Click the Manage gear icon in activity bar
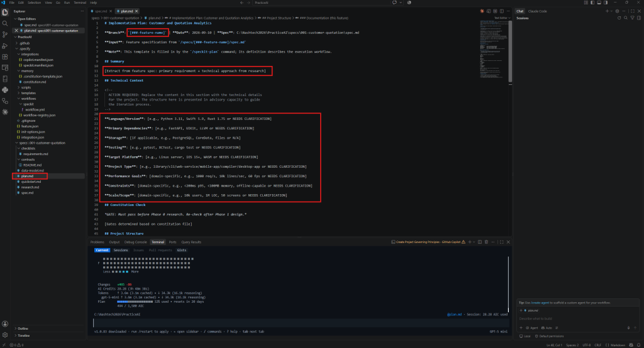The height and width of the screenshot is (348, 644). pyautogui.click(x=5, y=335)
